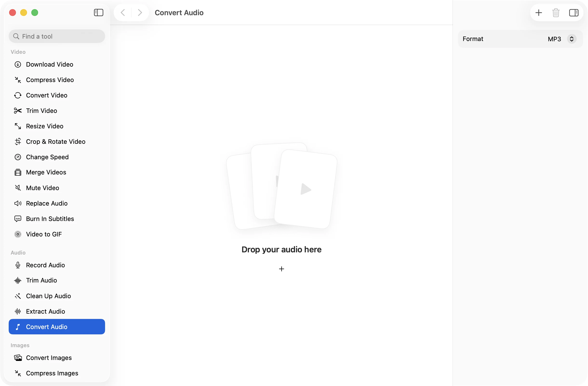The image size is (588, 386).
Task: Open the Record Audio microphone tool
Action: [57, 265]
